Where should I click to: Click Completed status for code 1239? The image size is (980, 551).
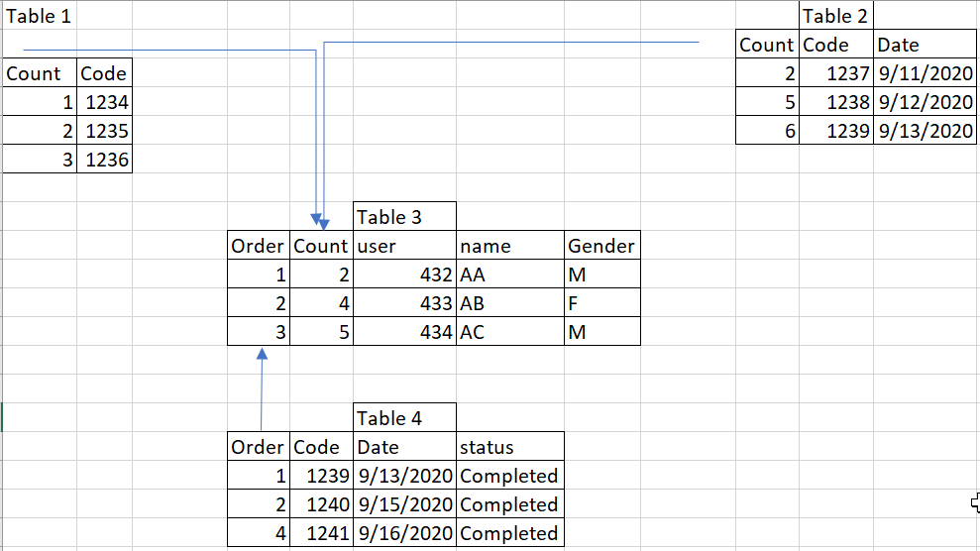510,476
